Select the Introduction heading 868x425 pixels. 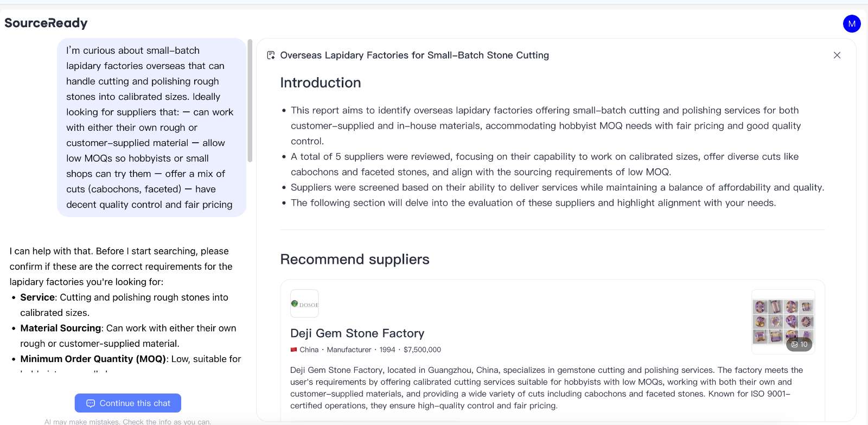[321, 83]
